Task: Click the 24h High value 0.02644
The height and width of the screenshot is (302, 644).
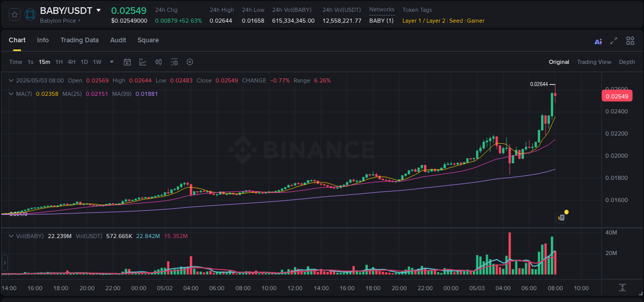Action: click(221, 21)
